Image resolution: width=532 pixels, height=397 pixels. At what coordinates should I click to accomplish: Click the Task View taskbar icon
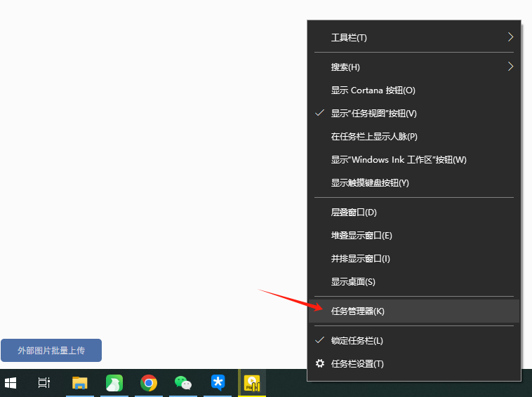[44, 383]
